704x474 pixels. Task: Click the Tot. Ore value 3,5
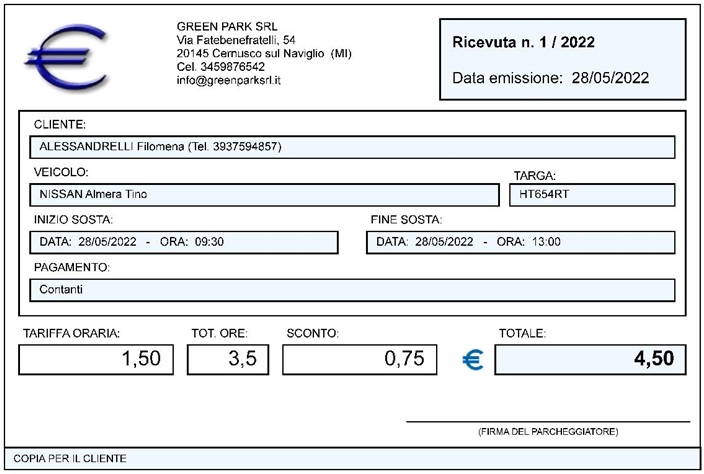228,359
